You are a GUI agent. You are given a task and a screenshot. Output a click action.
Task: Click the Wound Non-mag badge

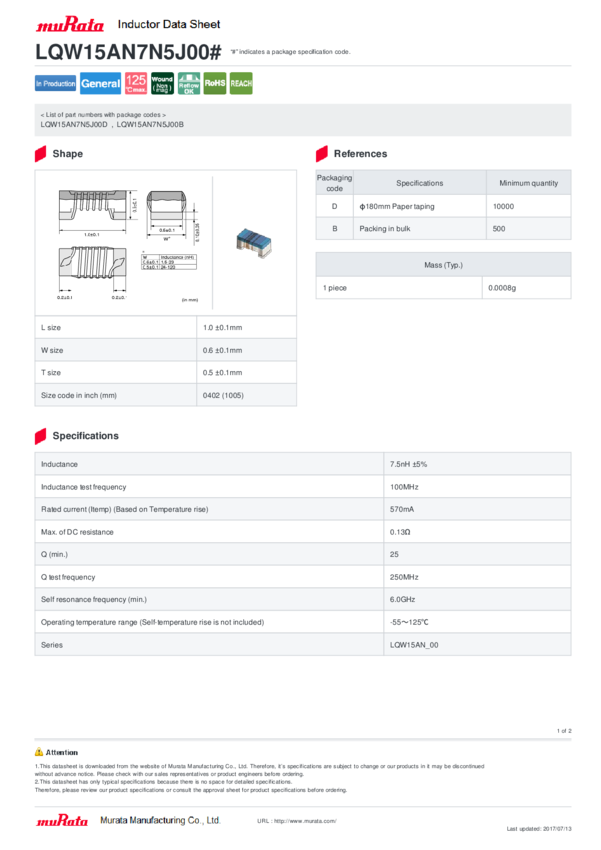click(162, 83)
